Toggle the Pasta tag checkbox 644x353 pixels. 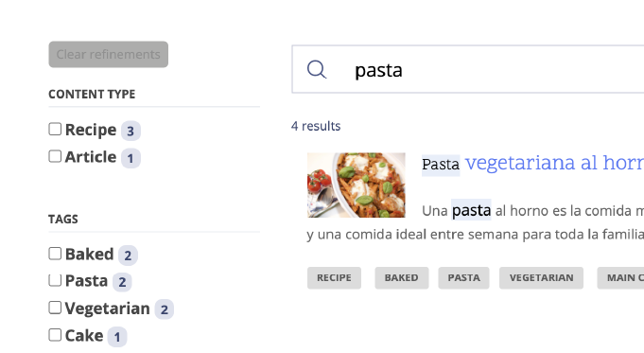point(55,281)
